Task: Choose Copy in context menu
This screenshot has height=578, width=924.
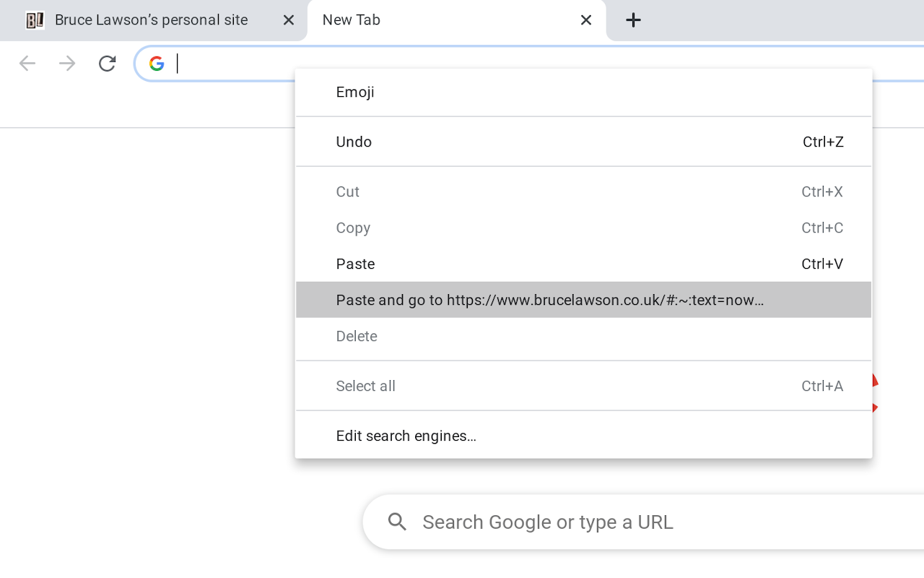Action: [x=583, y=228]
